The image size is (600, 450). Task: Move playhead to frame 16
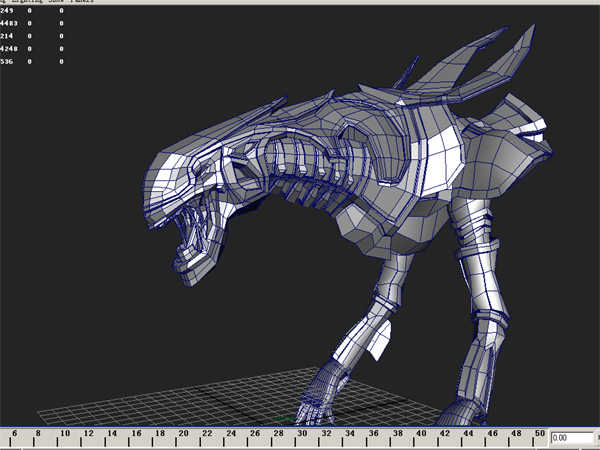[x=136, y=433]
